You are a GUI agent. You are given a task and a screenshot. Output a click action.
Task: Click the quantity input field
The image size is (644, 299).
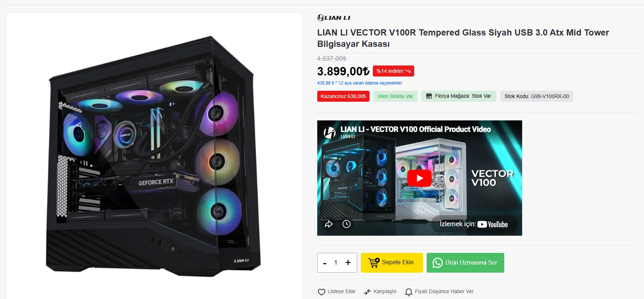(x=336, y=262)
